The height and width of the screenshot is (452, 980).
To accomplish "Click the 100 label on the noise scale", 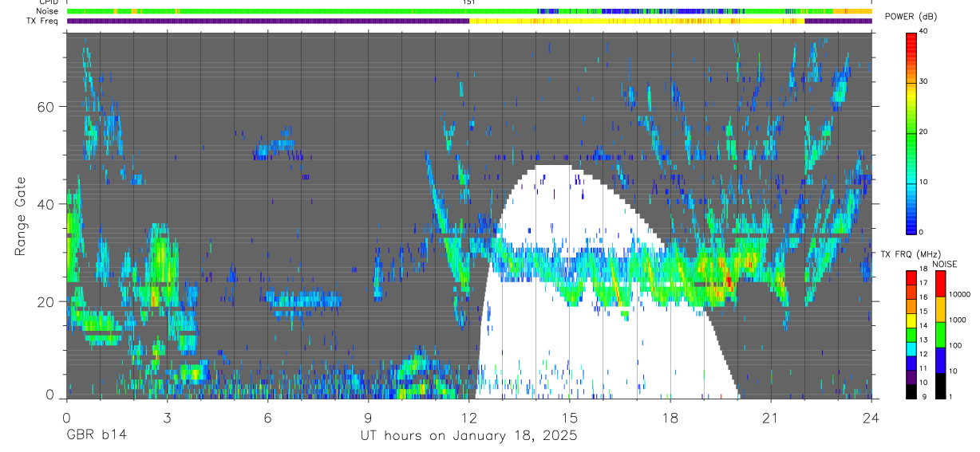I will tap(955, 346).
